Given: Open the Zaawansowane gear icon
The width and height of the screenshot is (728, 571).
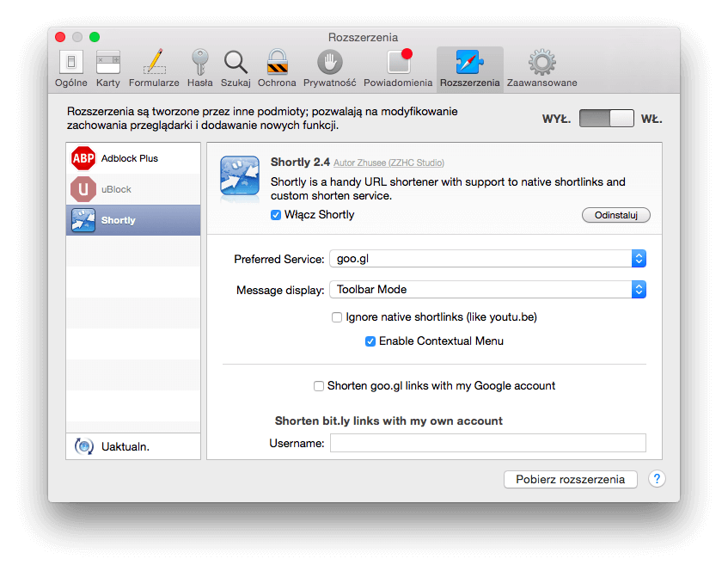Looking at the screenshot, I should click(x=541, y=62).
